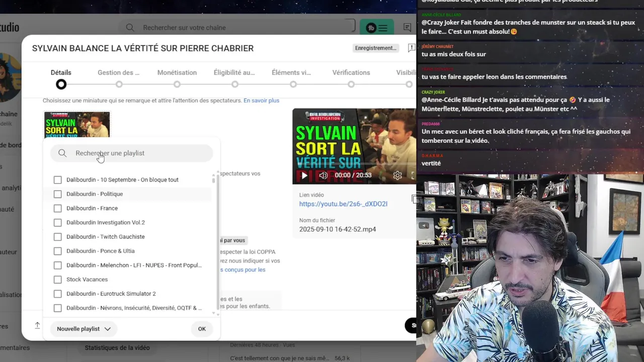This screenshot has width=644, height=362.
Task: Click the 'Rechercher une playlist' search field
Action: tap(132, 153)
